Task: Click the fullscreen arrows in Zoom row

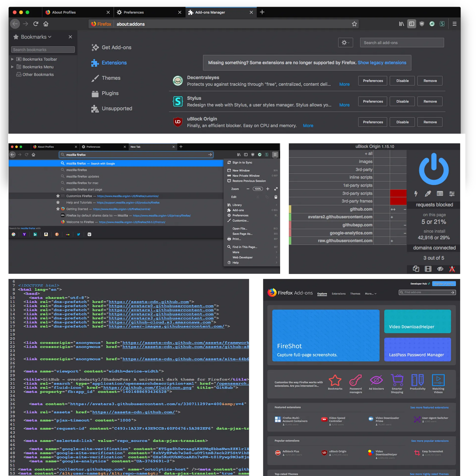Action: [276, 189]
